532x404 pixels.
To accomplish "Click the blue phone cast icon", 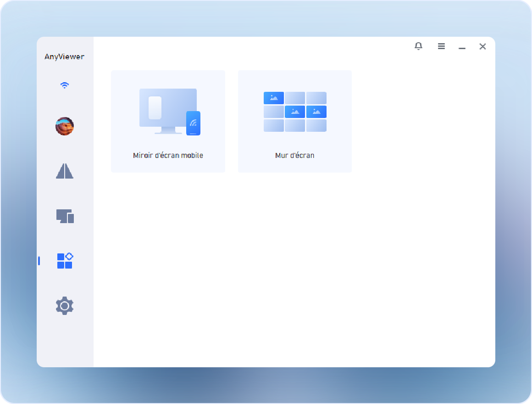I will coord(193,123).
